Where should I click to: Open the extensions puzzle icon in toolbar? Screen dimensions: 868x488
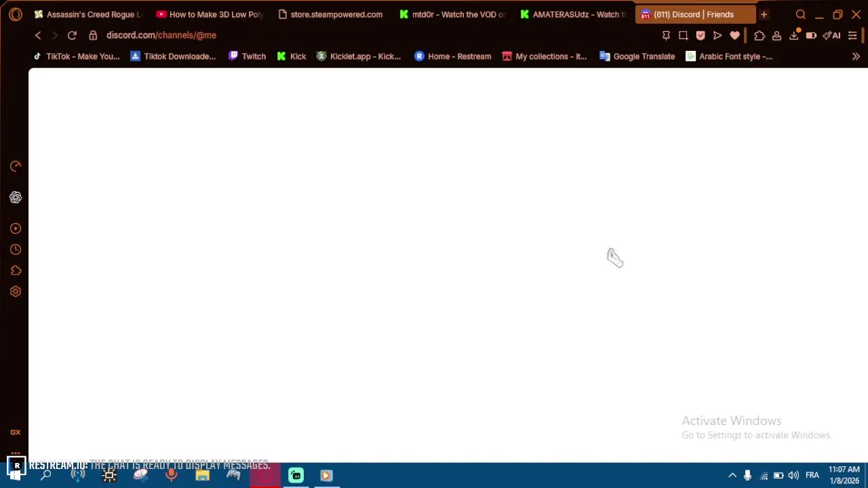[759, 35]
